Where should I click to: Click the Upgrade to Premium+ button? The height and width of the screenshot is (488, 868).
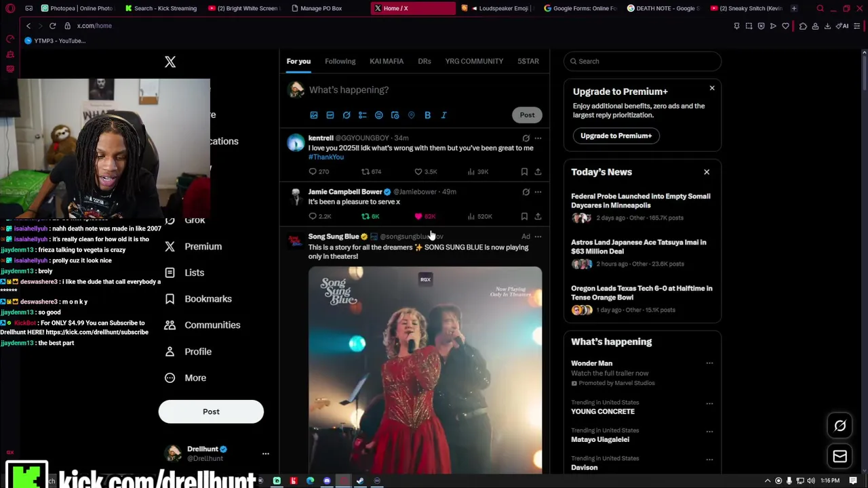click(616, 136)
